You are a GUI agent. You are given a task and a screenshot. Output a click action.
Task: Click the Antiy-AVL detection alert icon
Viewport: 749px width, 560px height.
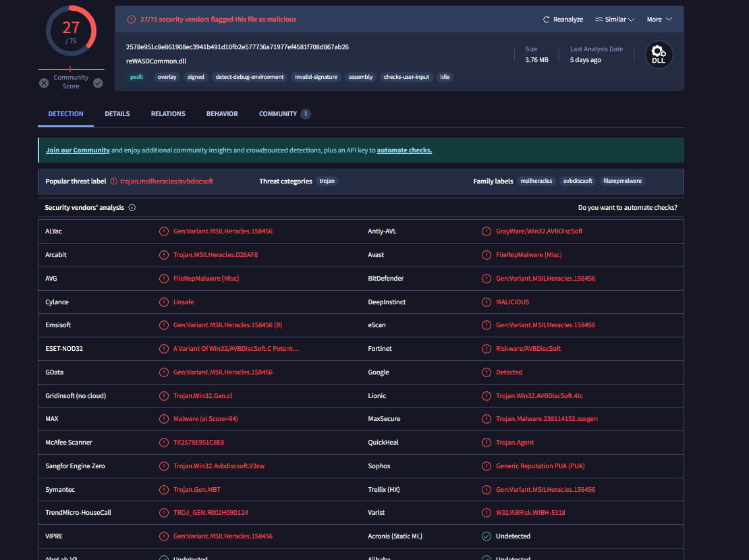(487, 231)
